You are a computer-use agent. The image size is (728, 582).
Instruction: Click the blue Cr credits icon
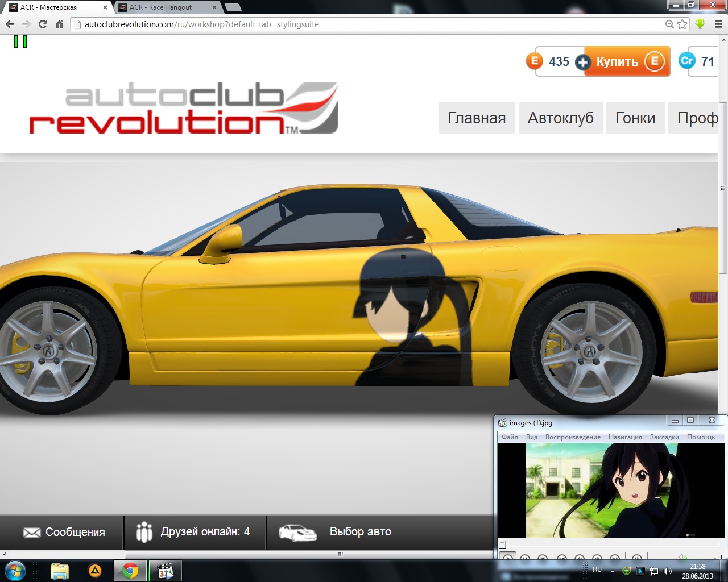(687, 61)
